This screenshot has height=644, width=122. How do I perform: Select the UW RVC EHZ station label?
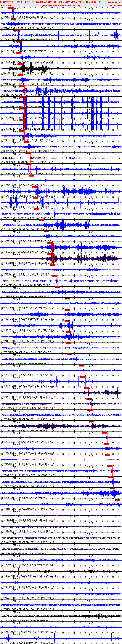(x=28, y=464)
